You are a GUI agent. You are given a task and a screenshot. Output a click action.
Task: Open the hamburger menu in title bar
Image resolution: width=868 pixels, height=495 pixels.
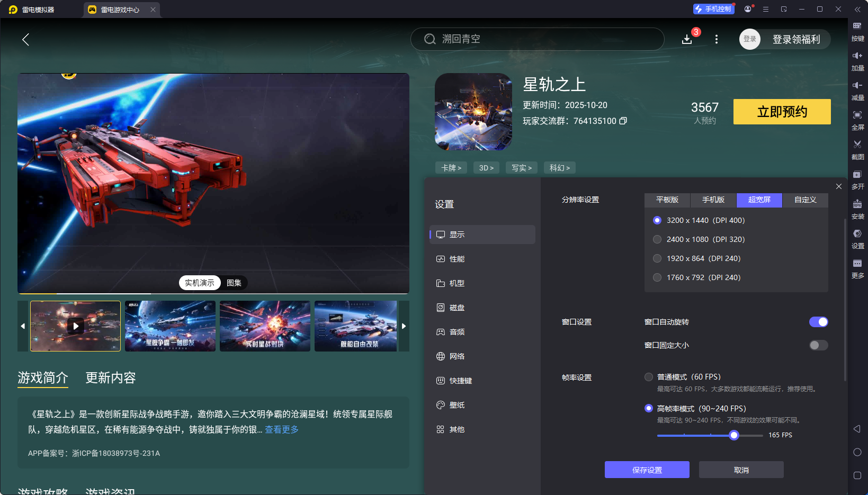pyautogui.click(x=766, y=9)
